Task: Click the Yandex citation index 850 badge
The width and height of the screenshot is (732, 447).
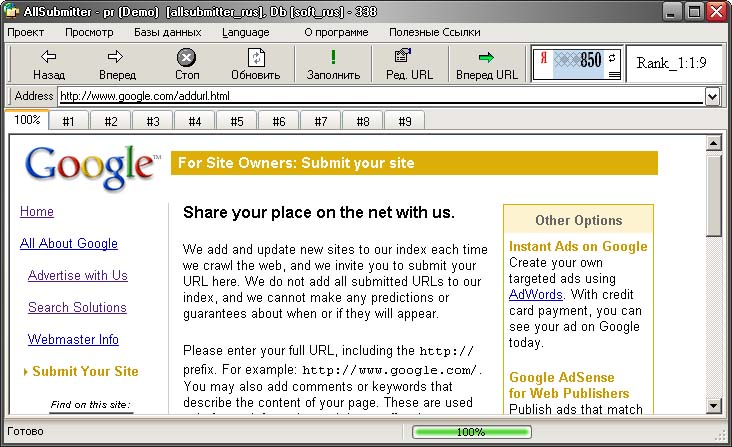Action: click(x=577, y=63)
